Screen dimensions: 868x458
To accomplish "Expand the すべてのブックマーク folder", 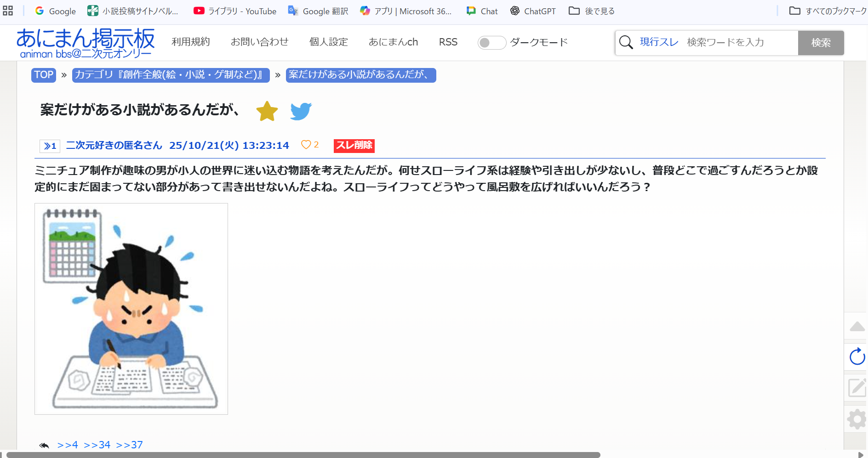I will pyautogui.click(x=828, y=11).
